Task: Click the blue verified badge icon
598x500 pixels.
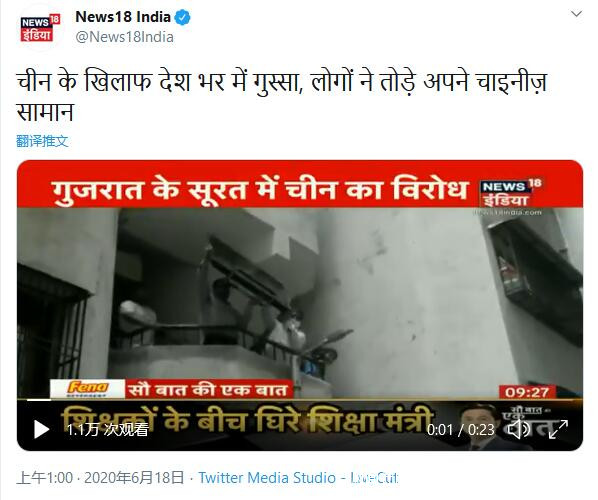Action: coord(182,18)
